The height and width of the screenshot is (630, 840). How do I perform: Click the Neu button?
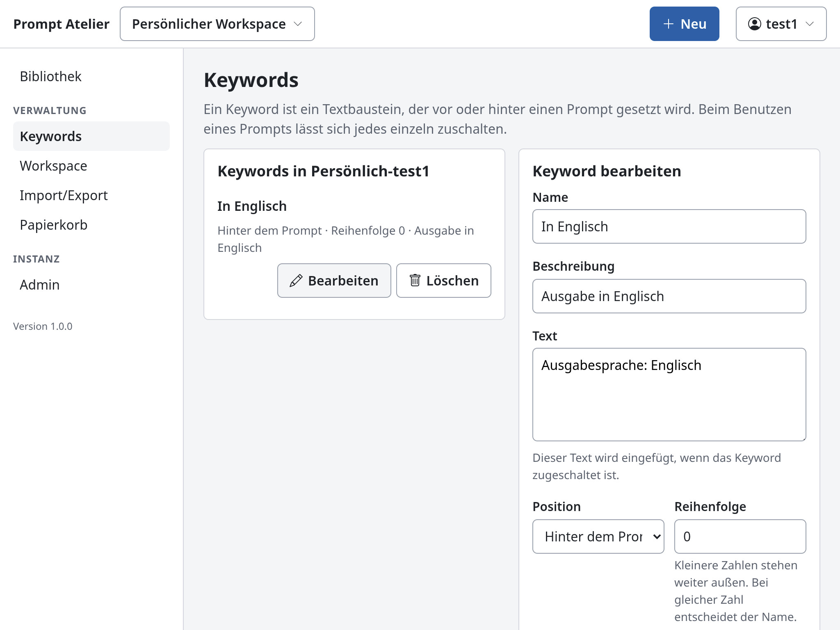(684, 24)
